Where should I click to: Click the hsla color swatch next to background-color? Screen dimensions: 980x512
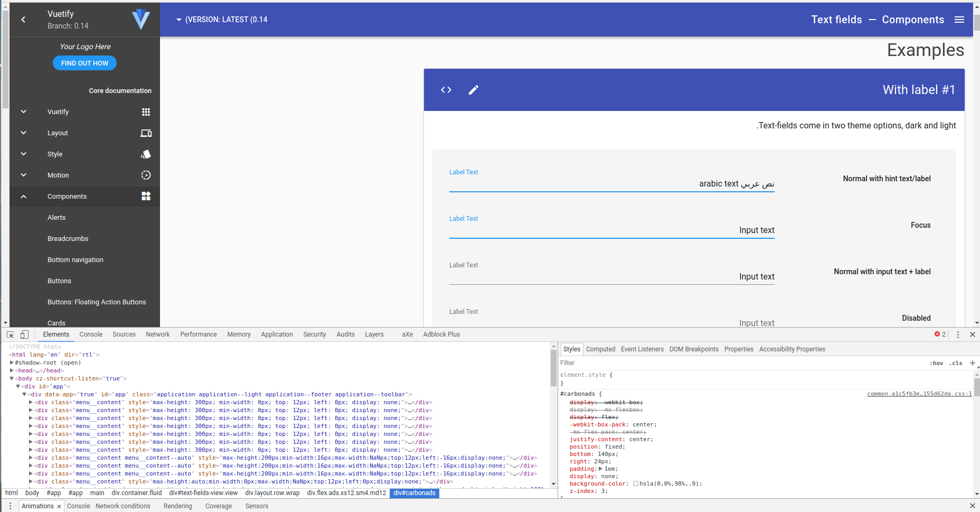(636, 483)
